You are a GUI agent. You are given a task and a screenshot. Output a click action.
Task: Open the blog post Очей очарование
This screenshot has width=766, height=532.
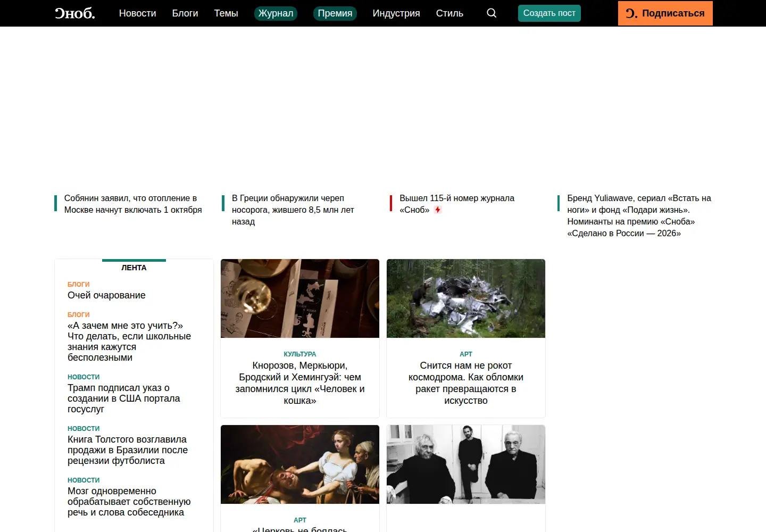tap(106, 295)
